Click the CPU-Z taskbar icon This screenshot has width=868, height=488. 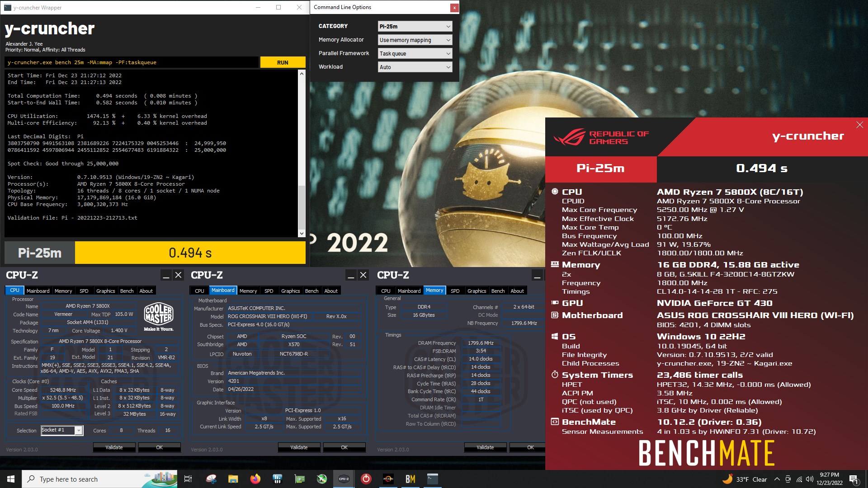(344, 479)
